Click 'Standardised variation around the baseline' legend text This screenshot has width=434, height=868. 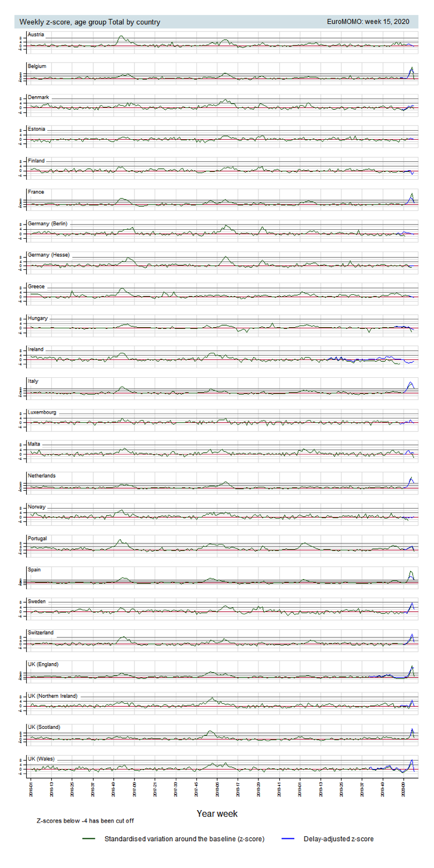[x=184, y=839]
